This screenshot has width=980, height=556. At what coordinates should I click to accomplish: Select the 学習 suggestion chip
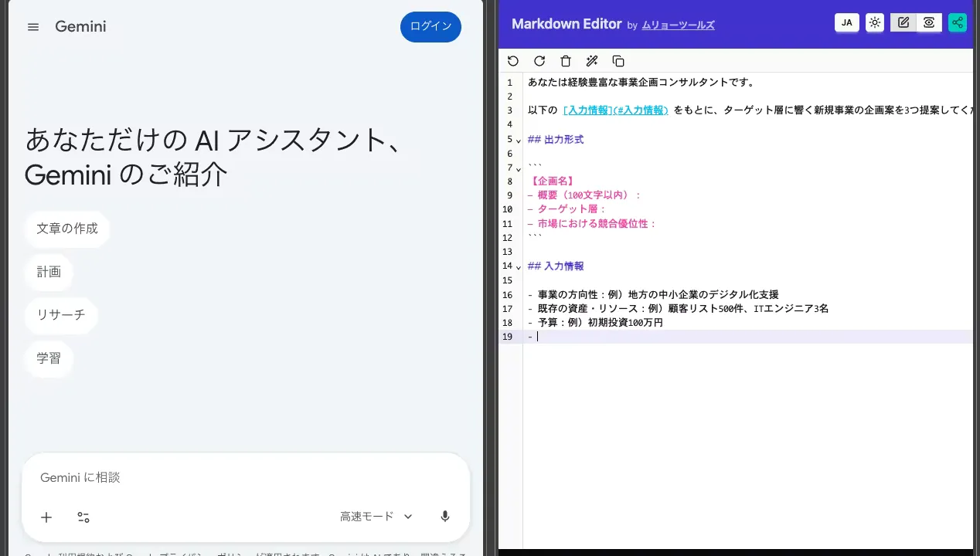tap(49, 358)
